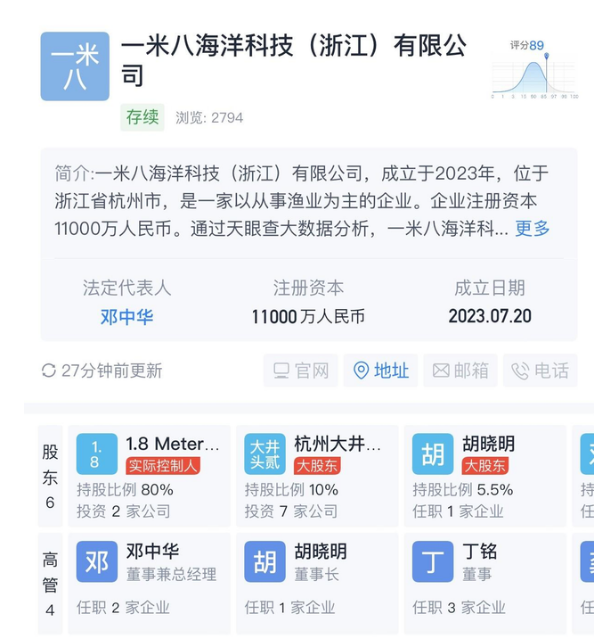This screenshot has height=643, width=606.
Task: Open the 高管 4 executives section label
Action: point(50,584)
